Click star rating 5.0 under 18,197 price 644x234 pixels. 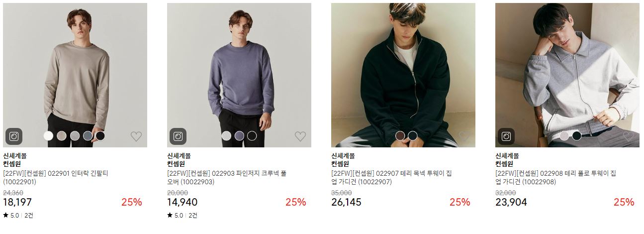[x=11, y=216]
